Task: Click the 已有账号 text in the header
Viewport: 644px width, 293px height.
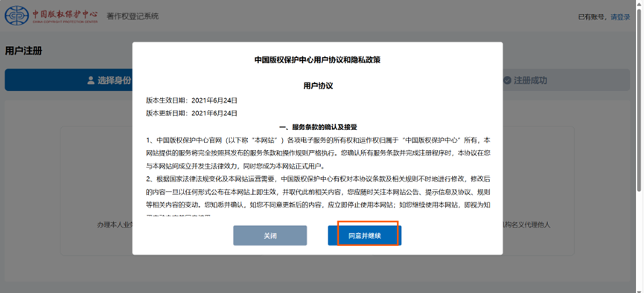Action: [x=592, y=17]
